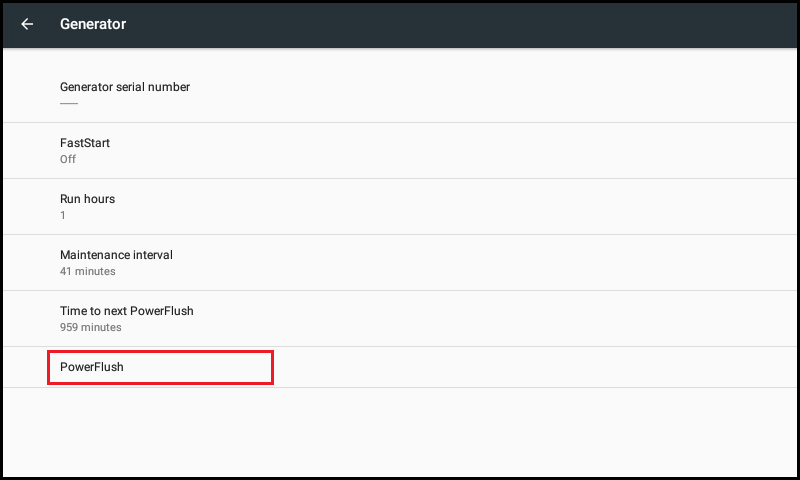Select the blank serial number value dashes
Screen dimensions: 800x480
pos(69,104)
